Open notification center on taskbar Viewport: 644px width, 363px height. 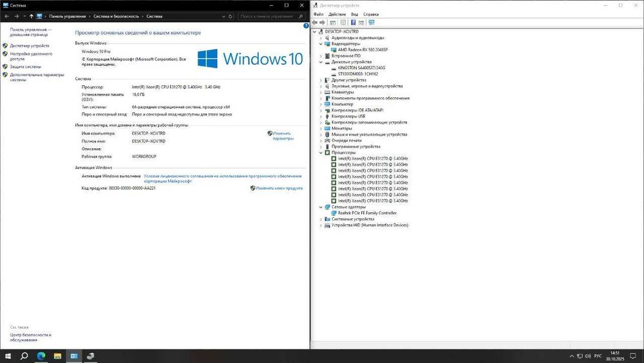633,356
